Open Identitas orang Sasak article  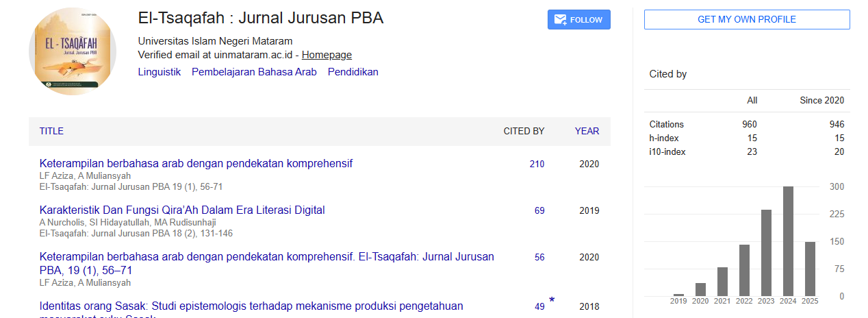(x=251, y=306)
